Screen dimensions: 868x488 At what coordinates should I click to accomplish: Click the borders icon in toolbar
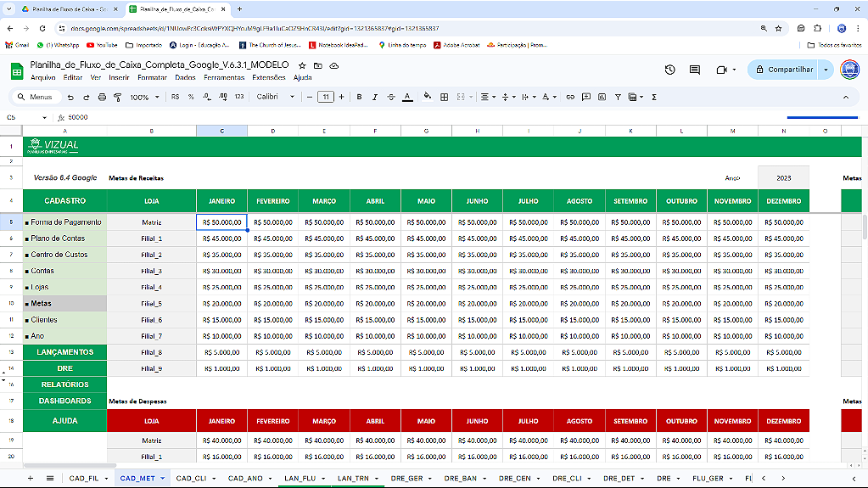444,97
